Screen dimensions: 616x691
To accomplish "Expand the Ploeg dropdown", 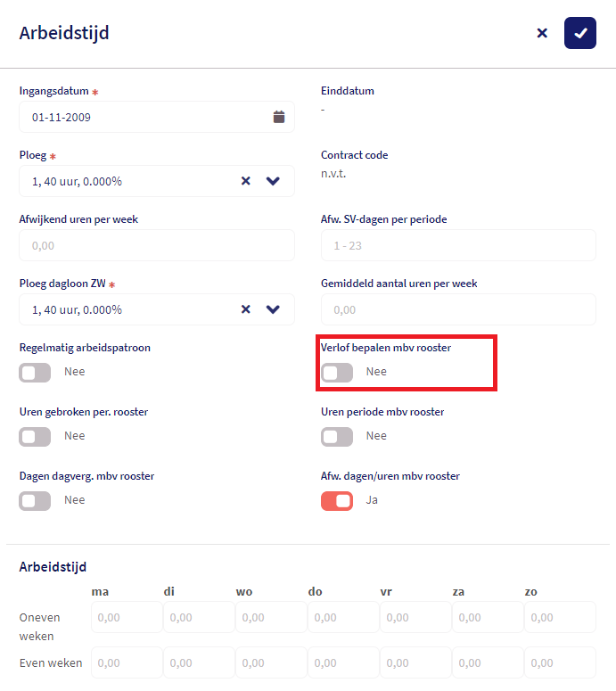I will point(273,181).
